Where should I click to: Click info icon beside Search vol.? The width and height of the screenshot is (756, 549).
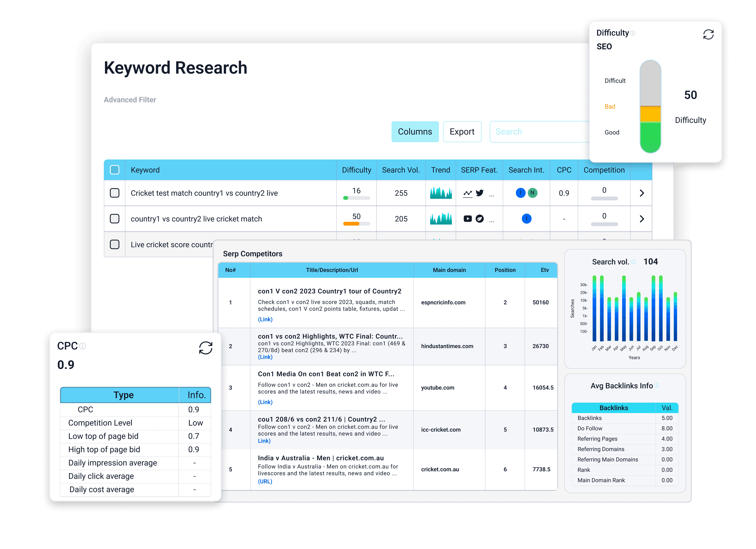click(x=633, y=262)
